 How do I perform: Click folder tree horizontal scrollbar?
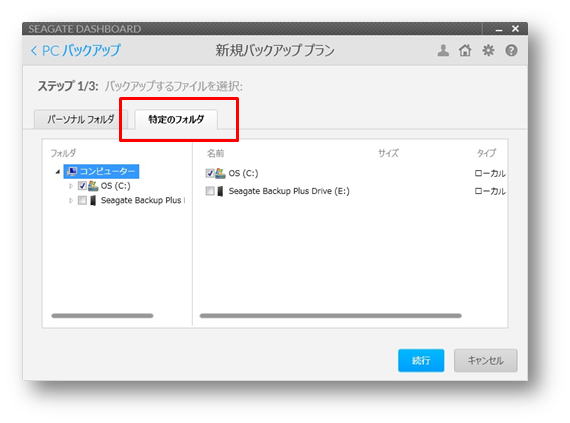(x=103, y=316)
